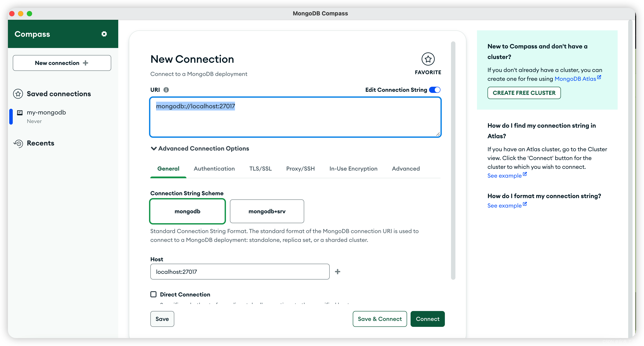
Task: Click inside the Host input field
Action: click(240, 272)
